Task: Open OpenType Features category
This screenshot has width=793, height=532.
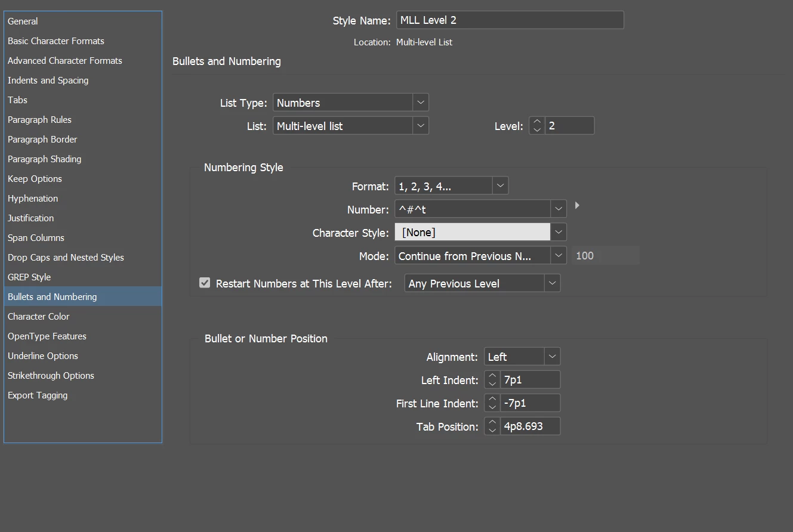Action: click(82, 336)
